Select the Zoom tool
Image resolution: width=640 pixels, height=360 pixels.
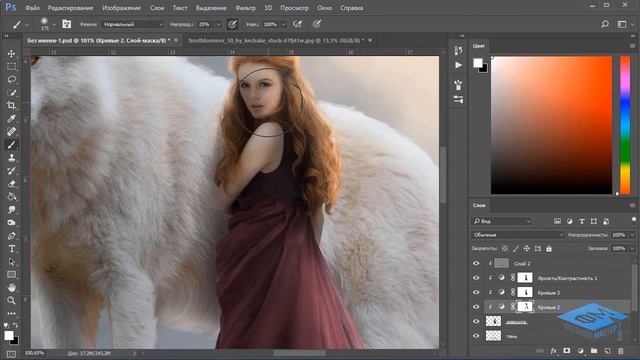coord(11,300)
